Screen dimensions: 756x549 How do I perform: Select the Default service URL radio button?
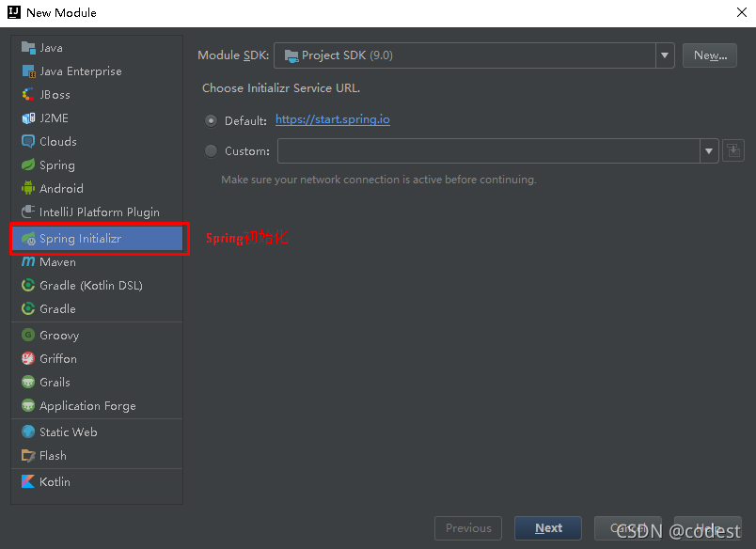coord(211,120)
